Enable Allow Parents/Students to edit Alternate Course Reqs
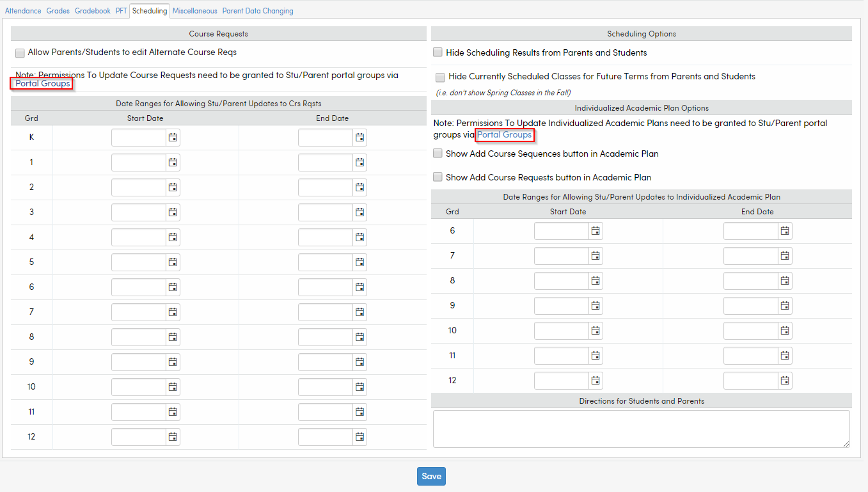This screenshot has width=868, height=492. (20, 53)
